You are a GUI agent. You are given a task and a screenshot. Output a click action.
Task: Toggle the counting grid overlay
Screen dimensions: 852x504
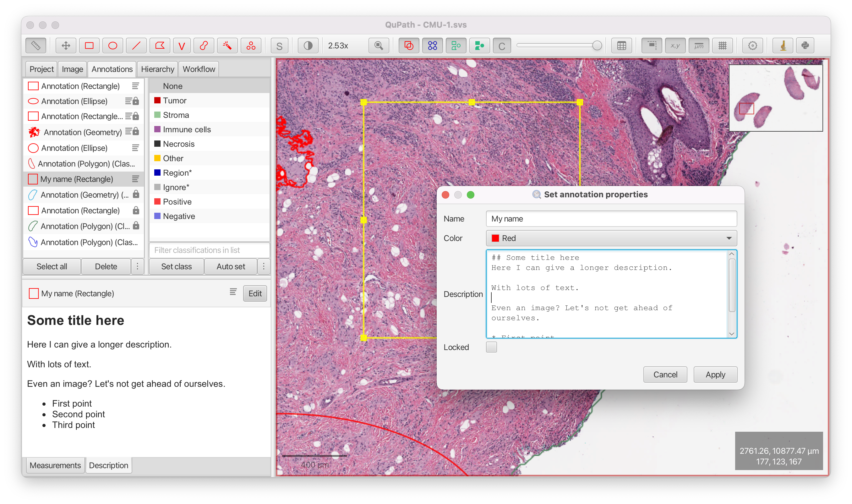point(722,46)
